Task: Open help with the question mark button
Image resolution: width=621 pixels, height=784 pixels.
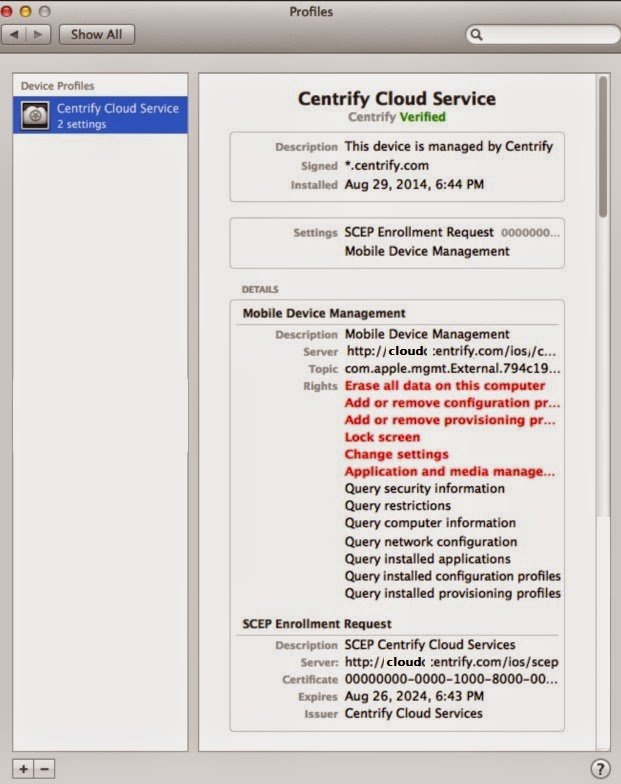Action: pos(600,768)
